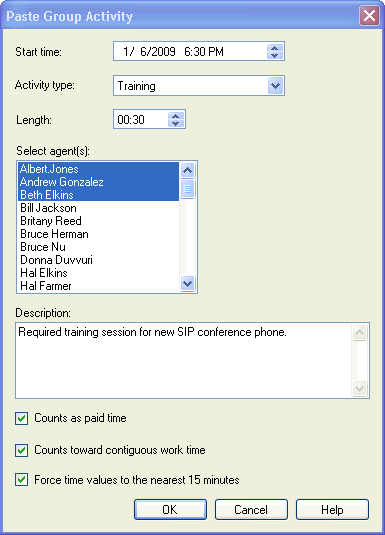Select agent Andrew Gonzalez
Viewport: 385px width, 535px height.
98,182
